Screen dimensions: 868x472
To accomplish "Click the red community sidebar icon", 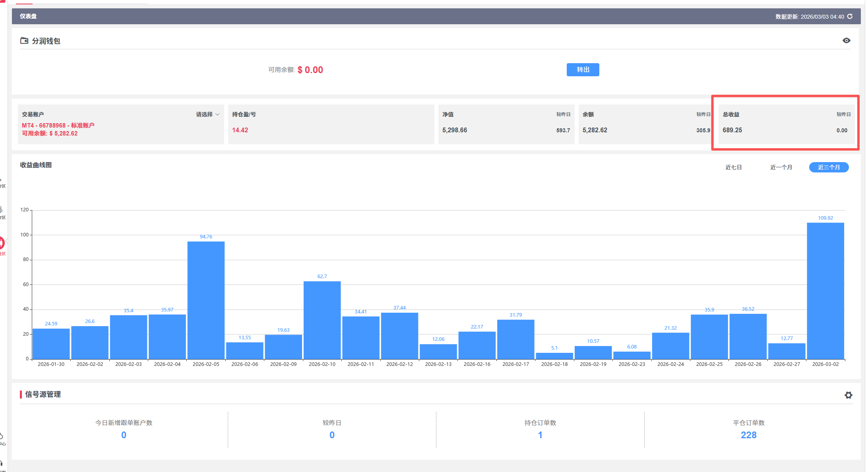I will (x=2, y=243).
